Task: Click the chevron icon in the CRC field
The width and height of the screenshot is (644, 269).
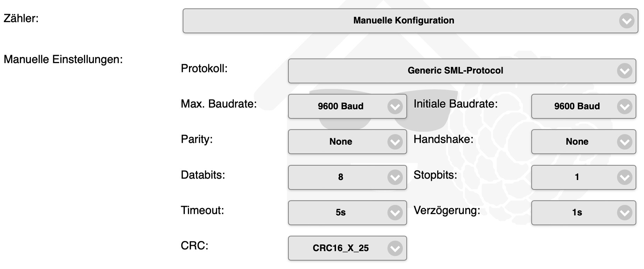Action: point(395,248)
